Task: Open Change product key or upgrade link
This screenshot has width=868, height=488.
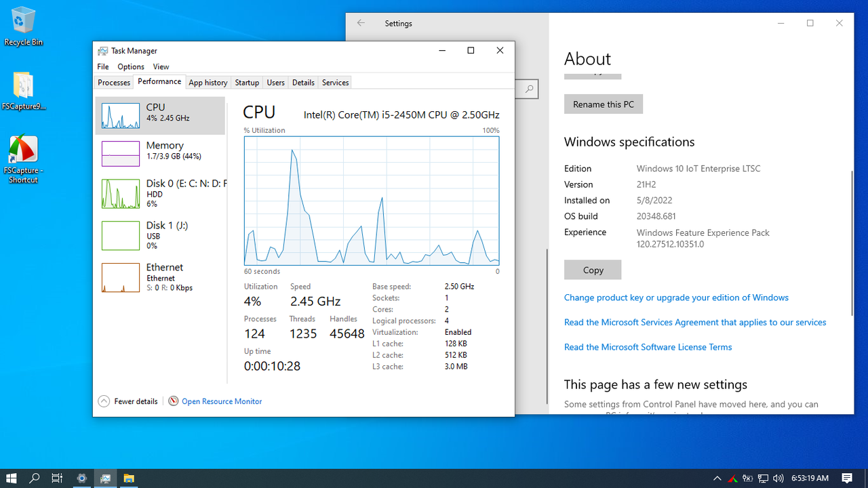Action: [x=676, y=298]
